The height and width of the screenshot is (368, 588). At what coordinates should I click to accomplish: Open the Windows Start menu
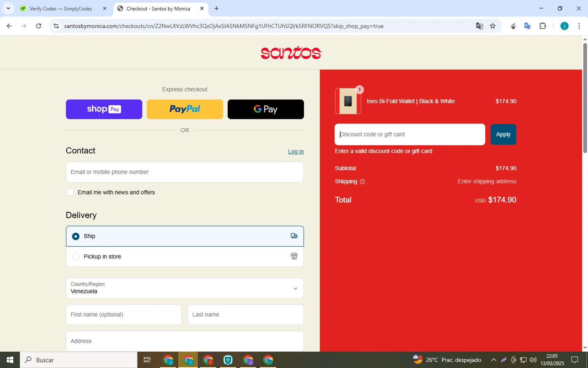10,360
